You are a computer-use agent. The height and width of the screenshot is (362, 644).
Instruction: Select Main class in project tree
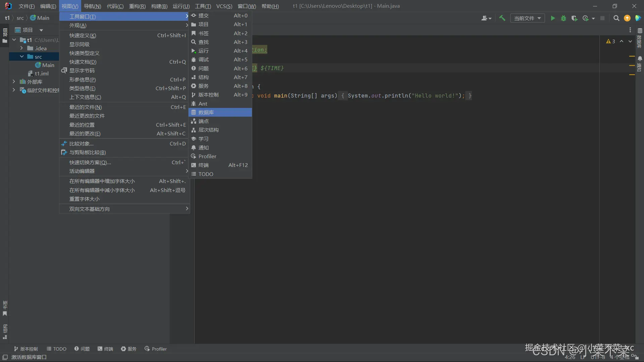tap(48, 65)
